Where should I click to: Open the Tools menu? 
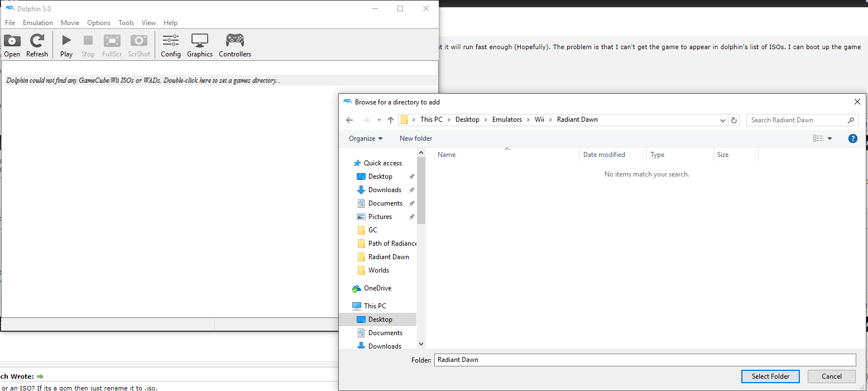click(x=126, y=23)
